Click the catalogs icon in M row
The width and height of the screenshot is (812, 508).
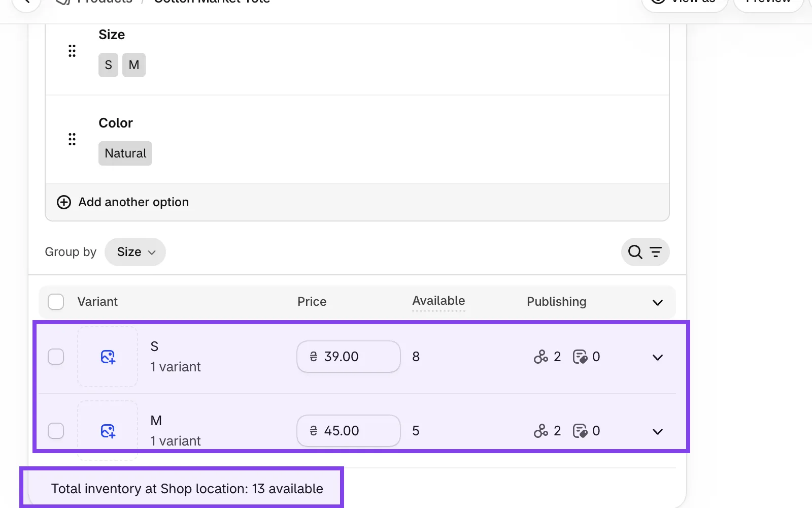(580, 431)
